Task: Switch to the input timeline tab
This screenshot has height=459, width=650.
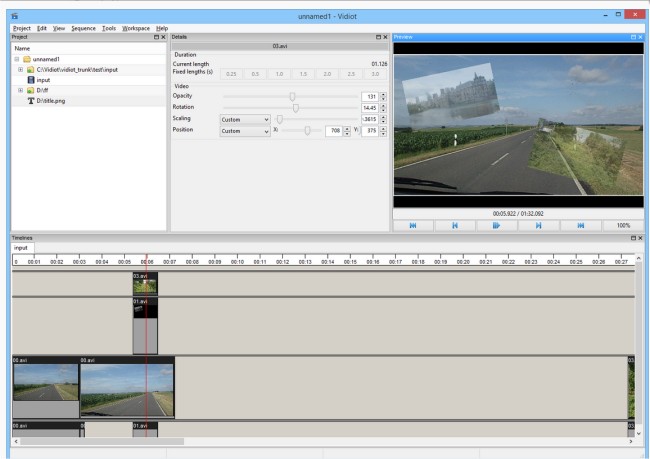Action: [21, 248]
